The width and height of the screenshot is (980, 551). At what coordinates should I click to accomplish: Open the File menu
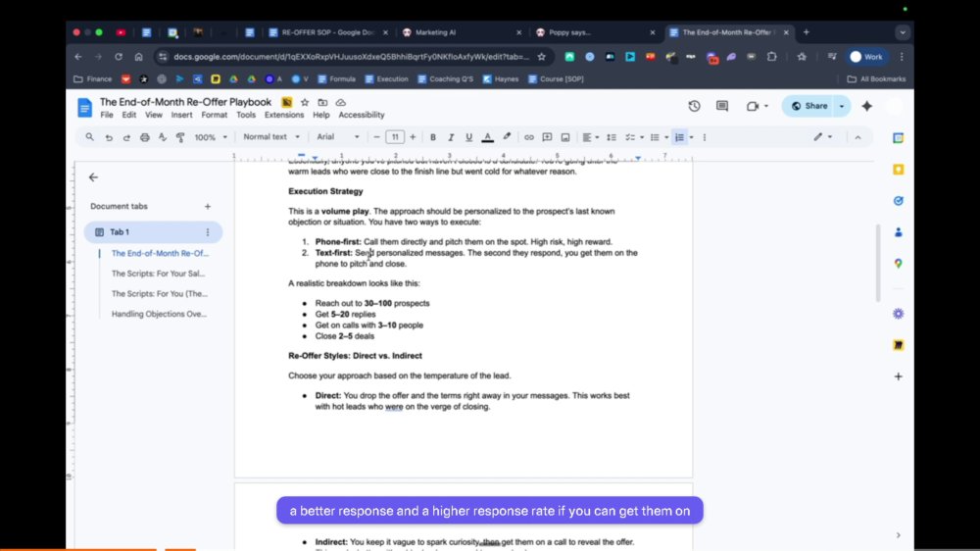107,115
